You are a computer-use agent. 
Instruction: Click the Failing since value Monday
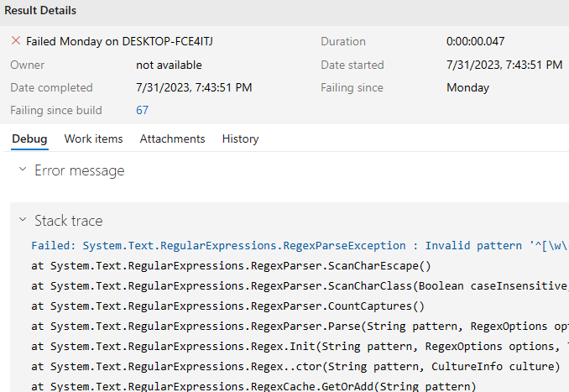point(467,88)
